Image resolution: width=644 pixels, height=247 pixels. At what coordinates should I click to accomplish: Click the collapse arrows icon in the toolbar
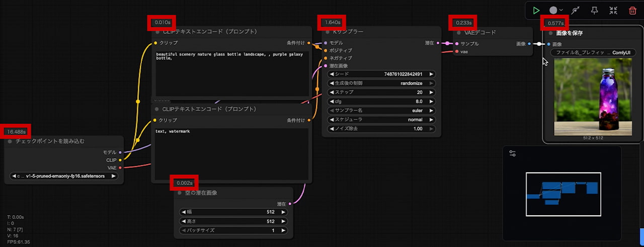(613, 10)
